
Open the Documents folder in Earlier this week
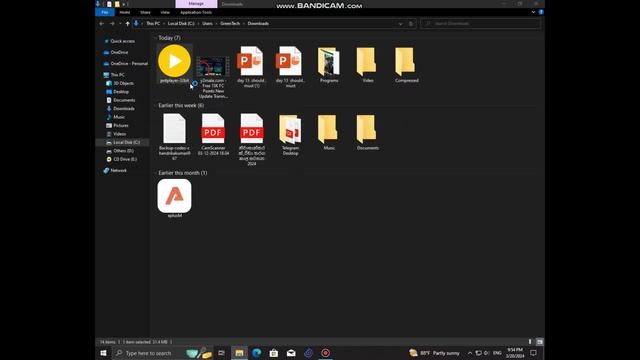coord(367,129)
